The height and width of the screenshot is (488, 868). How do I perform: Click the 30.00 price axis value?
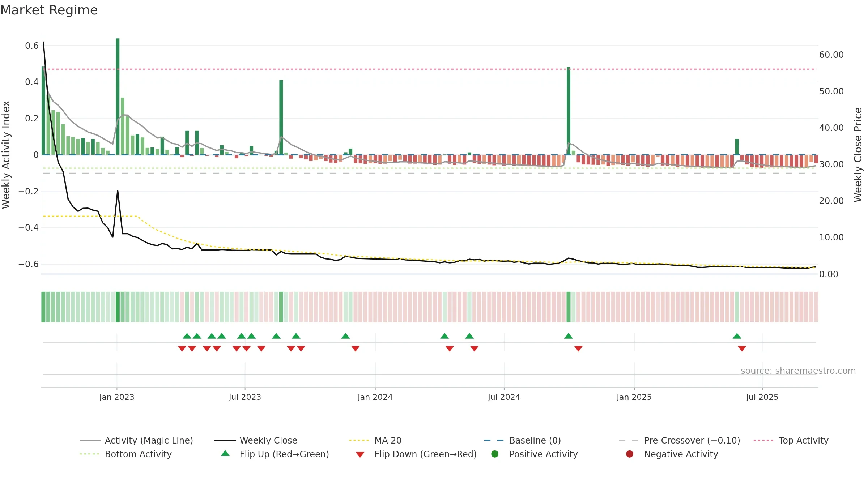click(831, 164)
